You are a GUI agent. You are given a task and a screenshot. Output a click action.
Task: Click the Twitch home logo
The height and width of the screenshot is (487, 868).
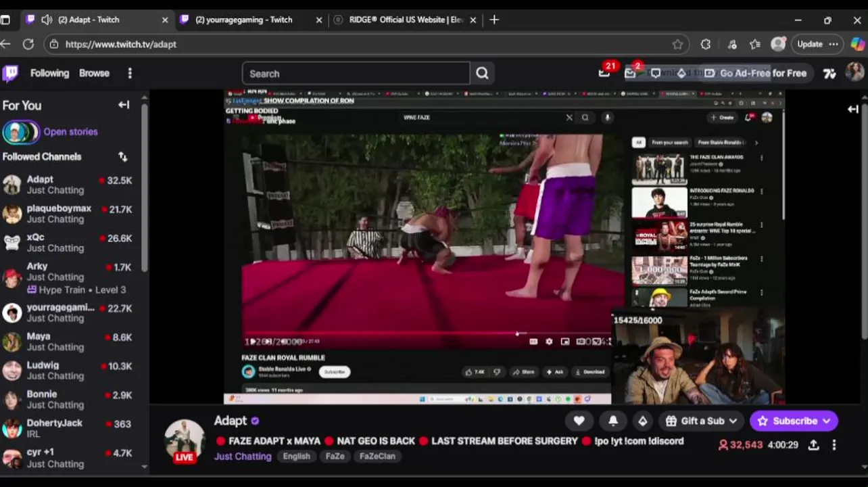pyautogui.click(x=10, y=73)
